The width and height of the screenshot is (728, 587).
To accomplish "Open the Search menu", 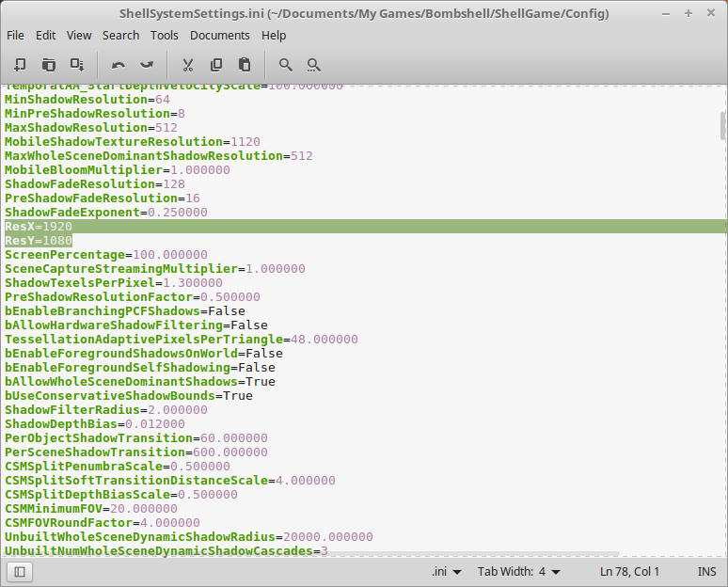I will [x=120, y=36].
